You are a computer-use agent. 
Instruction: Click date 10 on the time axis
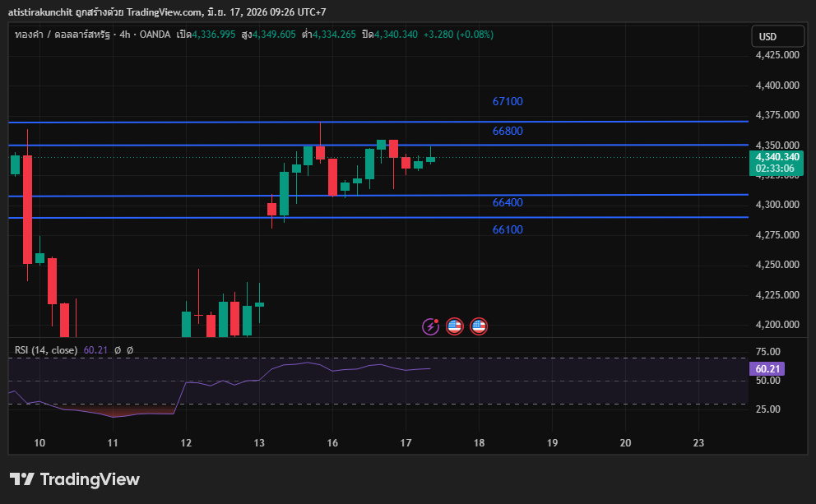tap(39, 443)
